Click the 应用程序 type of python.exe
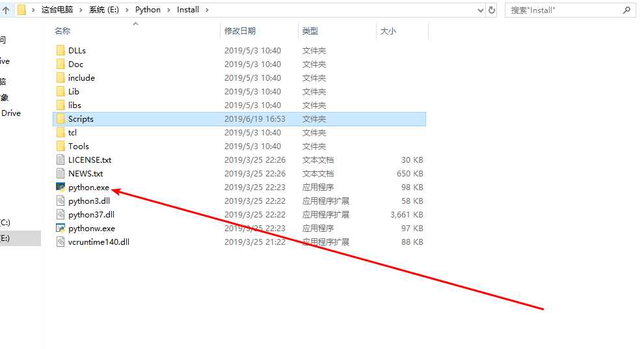This screenshot has width=644, height=349. pyautogui.click(x=318, y=187)
